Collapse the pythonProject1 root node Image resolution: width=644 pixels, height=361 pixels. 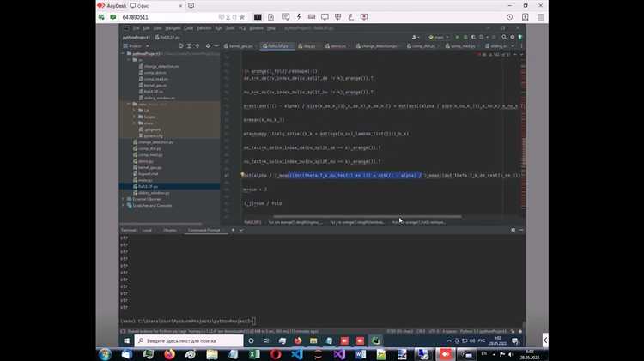123,54
